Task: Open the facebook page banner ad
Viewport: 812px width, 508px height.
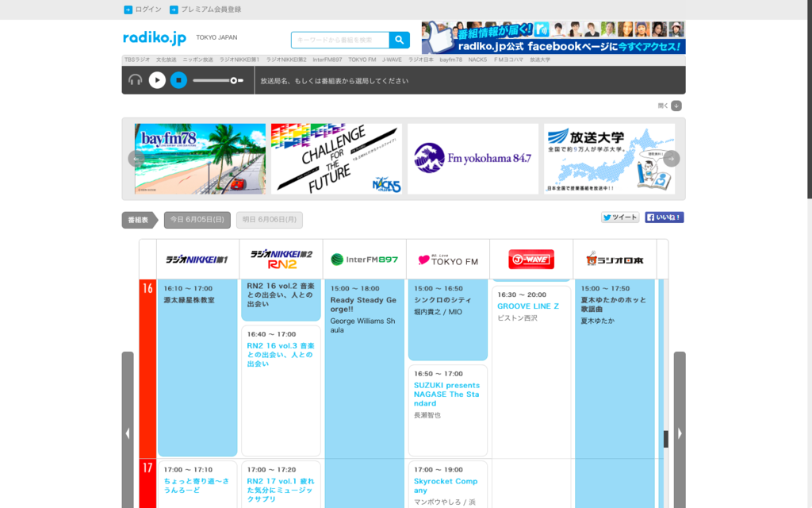Action: (553, 38)
